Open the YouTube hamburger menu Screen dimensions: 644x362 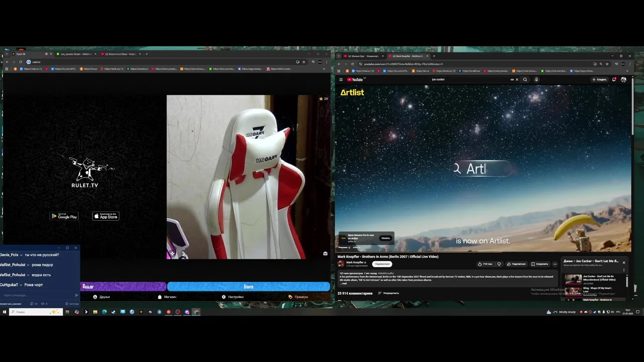tap(341, 79)
